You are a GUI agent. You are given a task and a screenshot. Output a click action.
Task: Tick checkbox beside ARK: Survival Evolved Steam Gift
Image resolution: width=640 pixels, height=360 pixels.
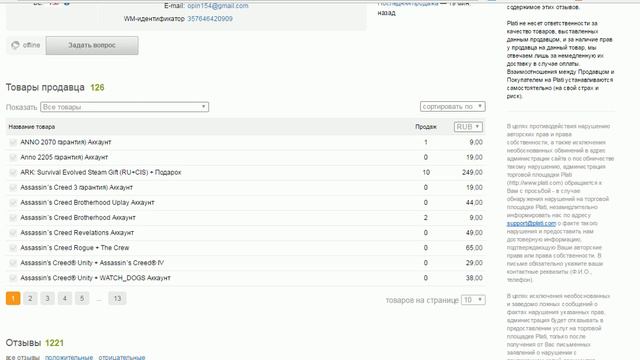(x=13, y=172)
